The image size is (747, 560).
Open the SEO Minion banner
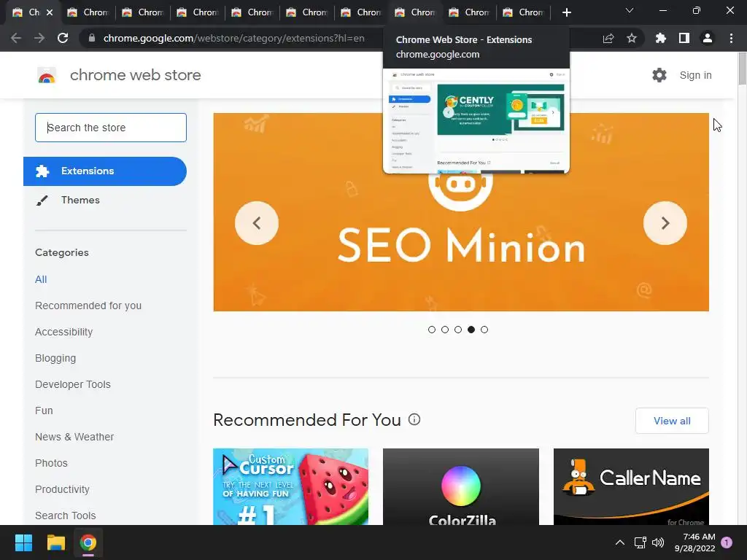(x=461, y=212)
